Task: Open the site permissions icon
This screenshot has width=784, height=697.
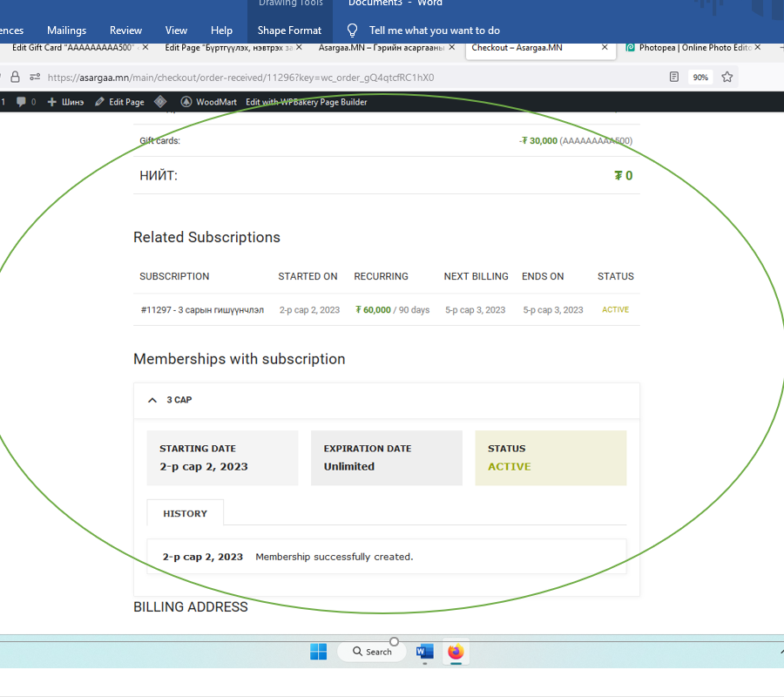Action: tap(35, 77)
